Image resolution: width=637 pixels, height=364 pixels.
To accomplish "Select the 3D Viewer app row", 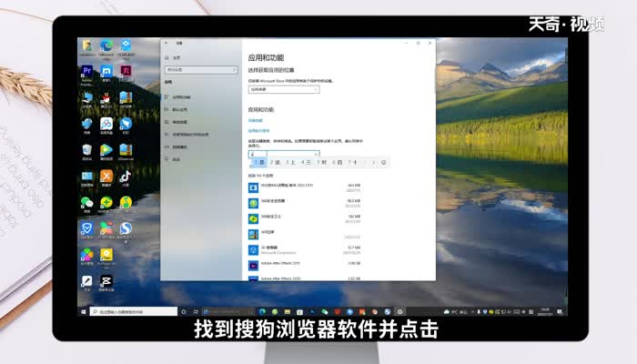I will point(305,250).
